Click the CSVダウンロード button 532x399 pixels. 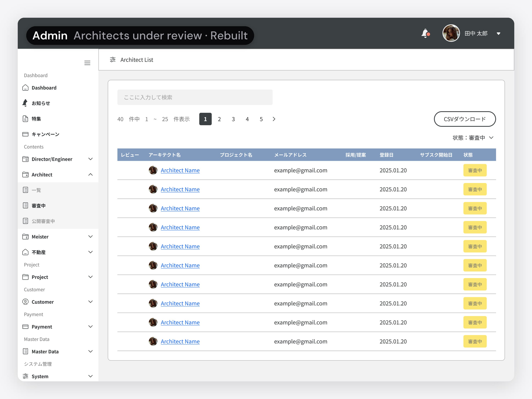pyautogui.click(x=465, y=119)
